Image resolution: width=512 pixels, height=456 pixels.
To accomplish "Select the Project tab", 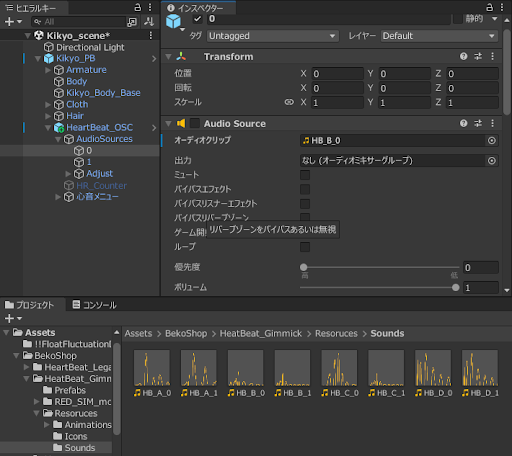I will (x=29, y=305).
